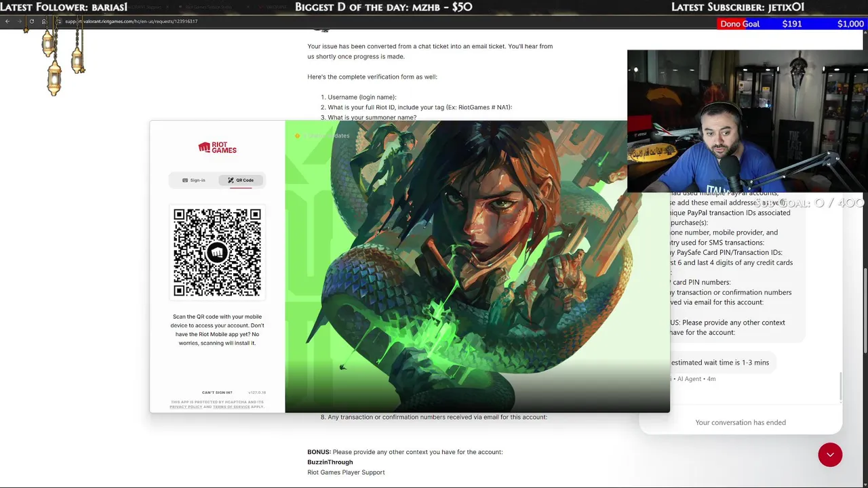Select the QR Code tab
The image size is (868, 488).
click(x=241, y=180)
